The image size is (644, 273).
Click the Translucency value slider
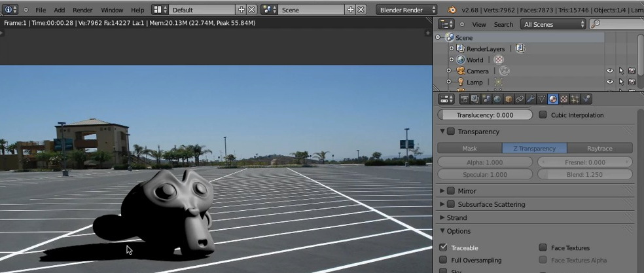coord(485,115)
